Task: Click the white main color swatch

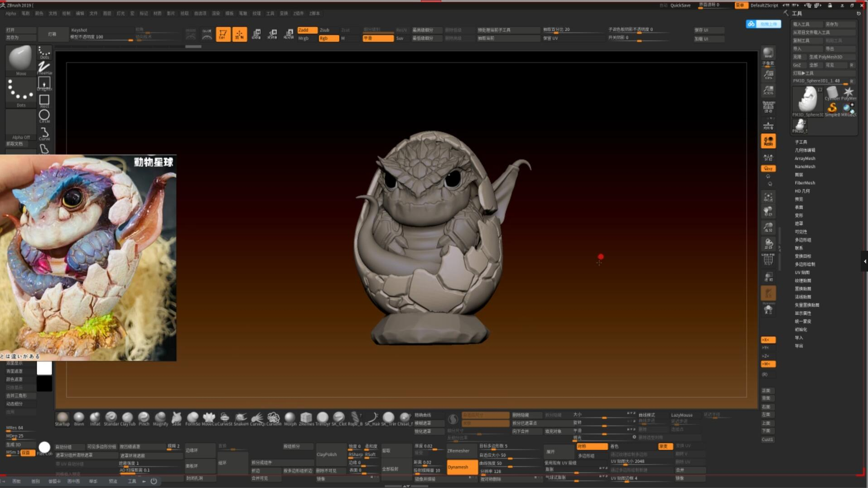Action: (x=44, y=368)
